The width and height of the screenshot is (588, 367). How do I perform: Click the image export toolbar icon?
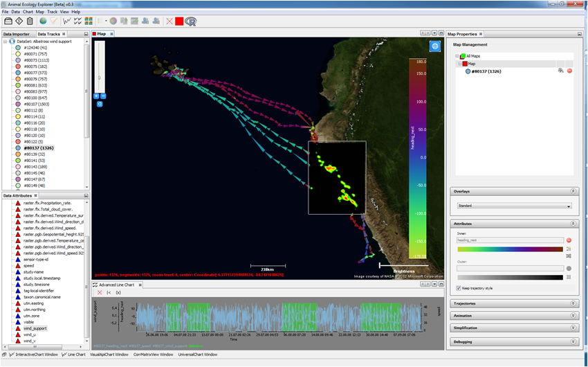pyautogui.click(x=135, y=21)
